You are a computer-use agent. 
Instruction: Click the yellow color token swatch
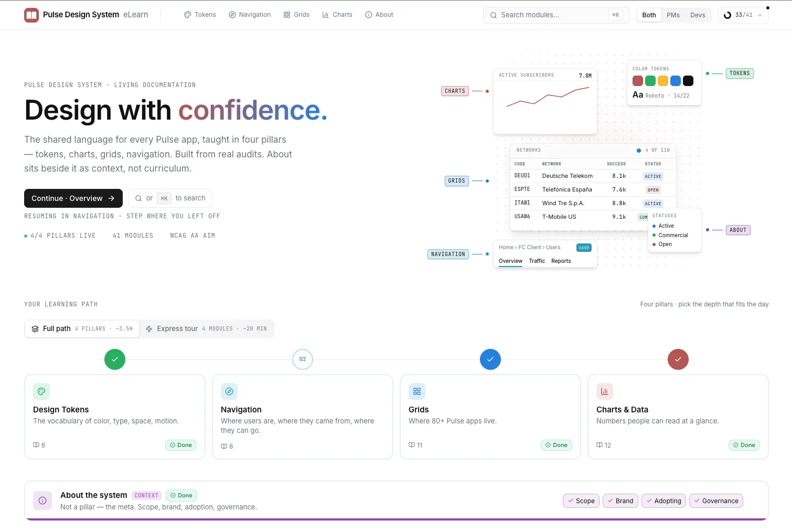coord(663,81)
